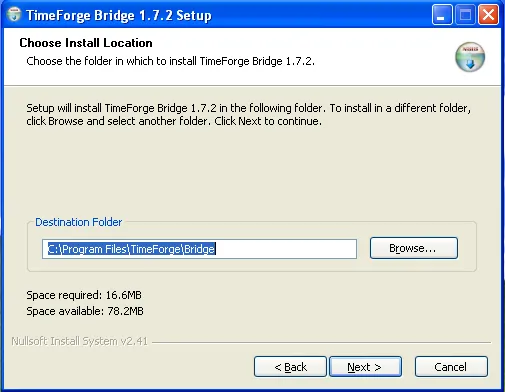Cancel the TimeForge Bridge setup

451,367
